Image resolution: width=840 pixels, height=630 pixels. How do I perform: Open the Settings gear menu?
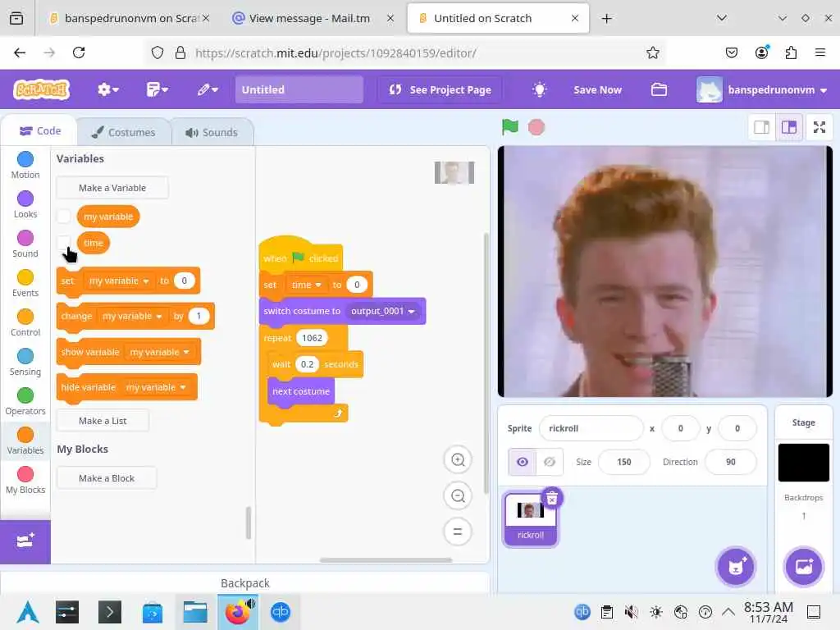tap(108, 89)
